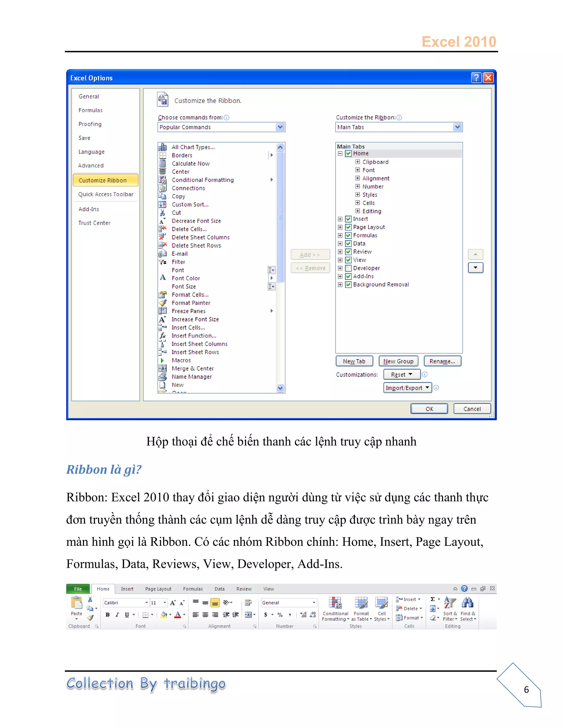Select the Cut scissors icon in commands list

(162, 213)
